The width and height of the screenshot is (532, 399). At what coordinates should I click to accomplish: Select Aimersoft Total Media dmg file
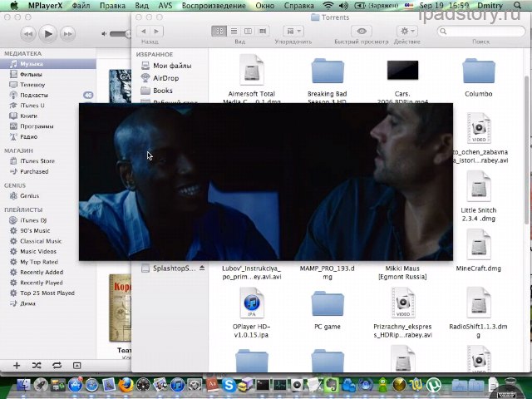(251, 70)
